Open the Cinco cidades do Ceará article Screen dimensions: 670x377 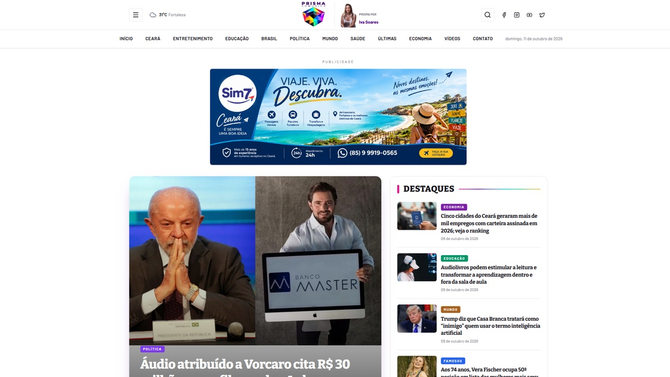(x=489, y=224)
